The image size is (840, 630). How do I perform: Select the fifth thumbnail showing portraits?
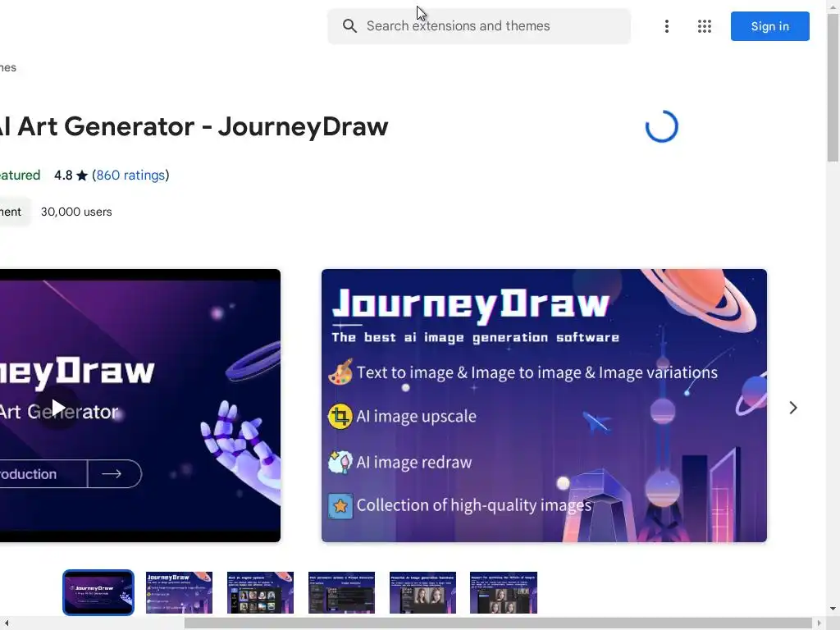422,592
